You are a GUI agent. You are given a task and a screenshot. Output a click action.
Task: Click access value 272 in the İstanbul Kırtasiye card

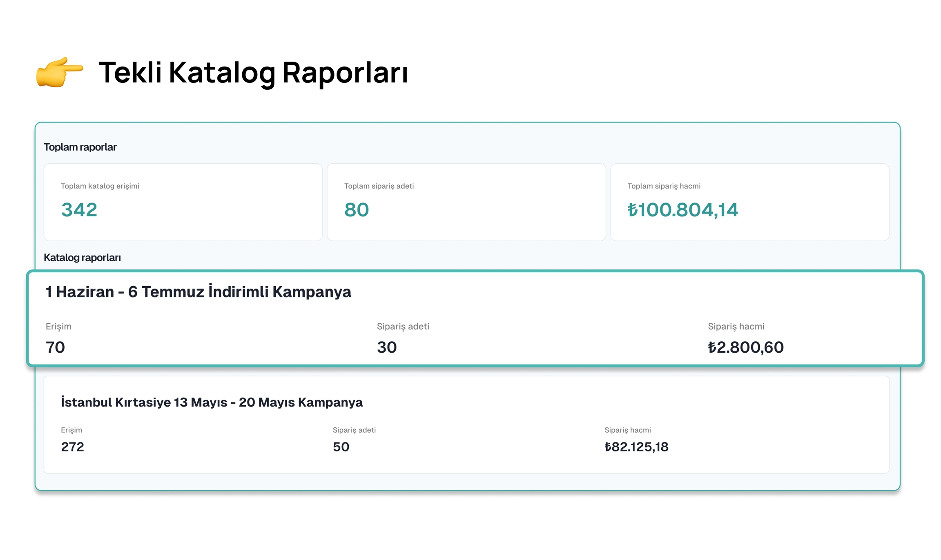coord(72,447)
